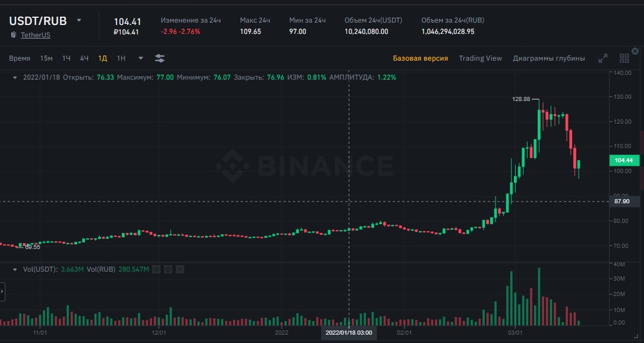Collapse the Vol(USDT) indicator legend arrow

click(x=15, y=269)
